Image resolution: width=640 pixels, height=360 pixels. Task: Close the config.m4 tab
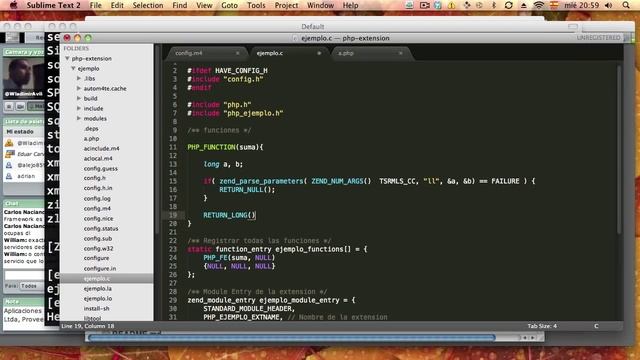coord(238,53)
